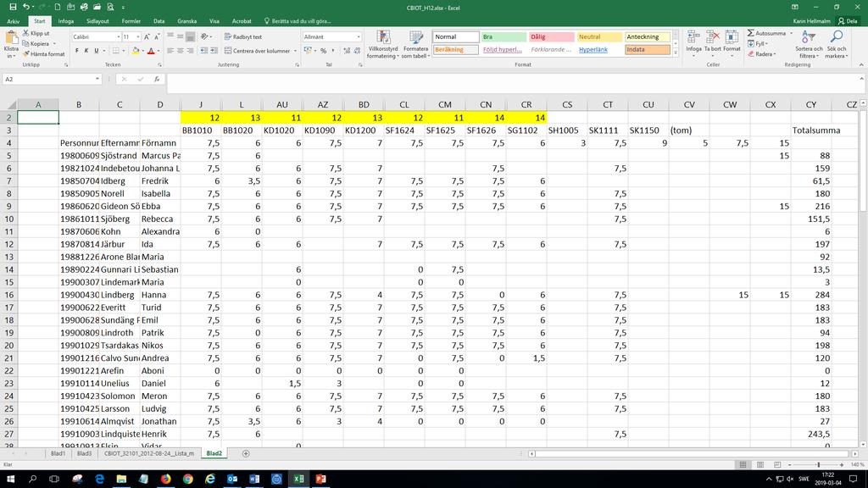The width and height of the screenshot is (868, 488).
Task: Apply the Hyperlänk cell style
Action: point(599,50)
